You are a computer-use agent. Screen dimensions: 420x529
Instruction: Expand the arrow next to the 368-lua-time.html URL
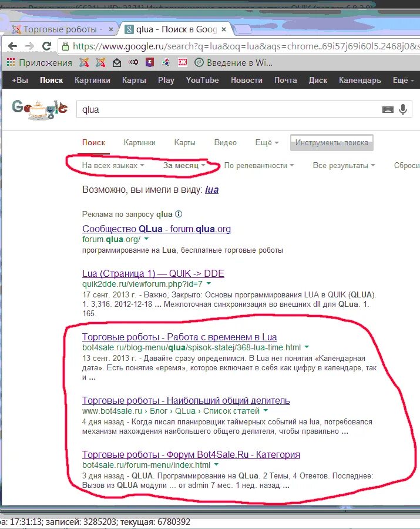tap(307, 347)
